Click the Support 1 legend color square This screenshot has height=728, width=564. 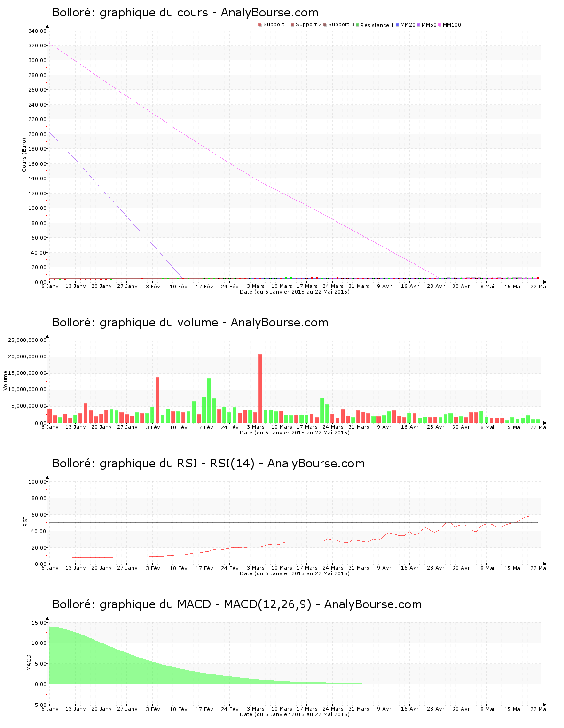click(x=260, y=25)
